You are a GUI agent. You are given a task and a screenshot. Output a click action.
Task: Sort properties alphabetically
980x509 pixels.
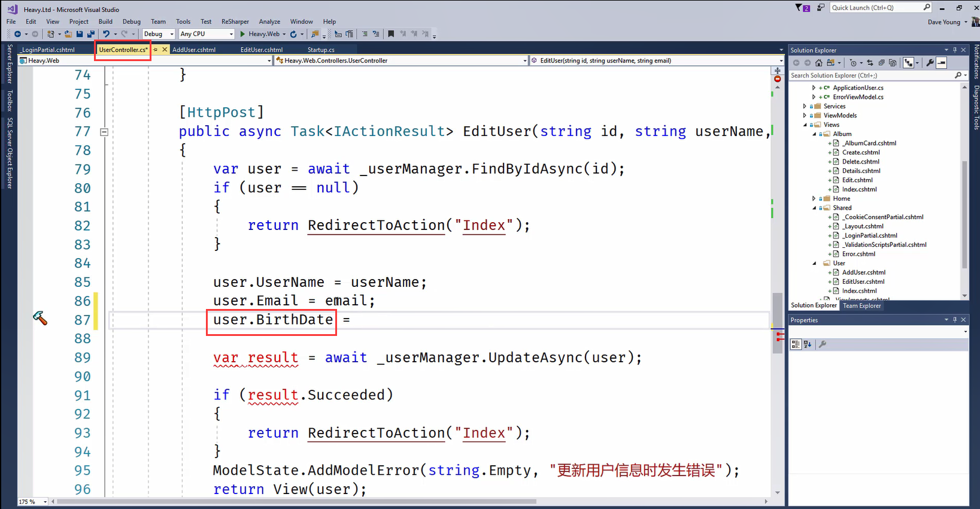pyautogui.click(x=807, y=344)
